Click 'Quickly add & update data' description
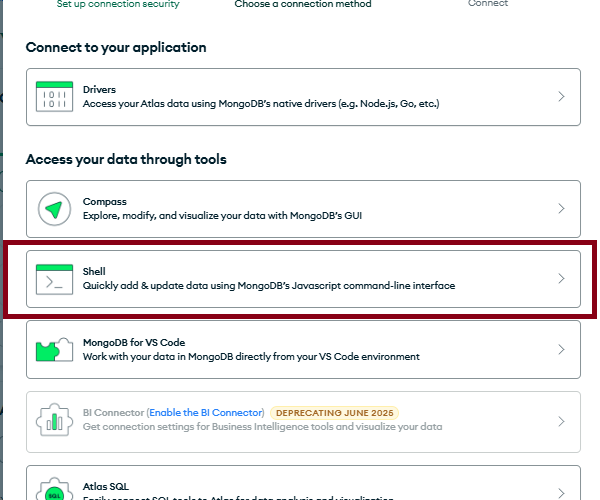This screenshot has width=600, height=500. point(269,286)
